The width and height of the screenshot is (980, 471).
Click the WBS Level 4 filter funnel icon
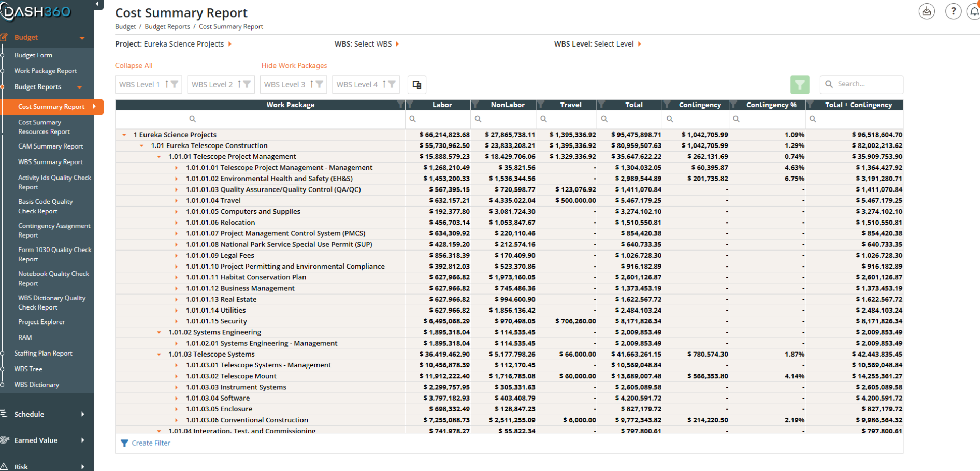pos(392,84)
